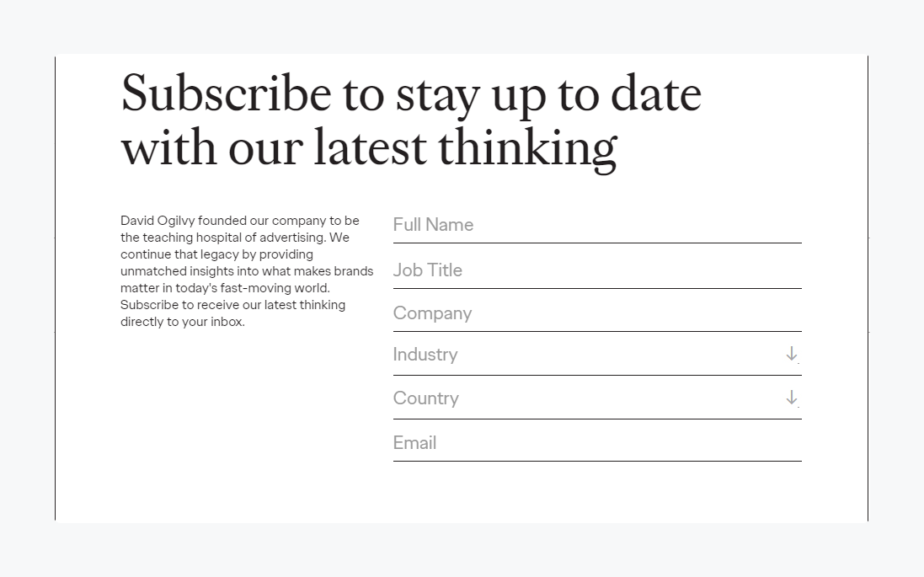924x577 pixels.
Task: Click the word "Subscribe" in the heading
Action: 226,93
